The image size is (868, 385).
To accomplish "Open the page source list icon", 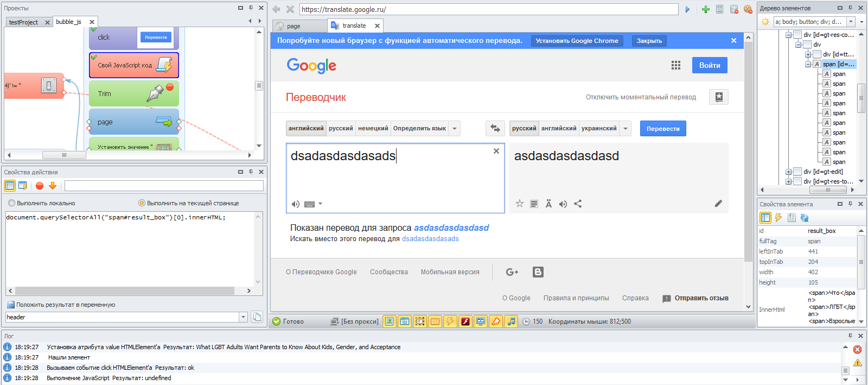I will [720, 9].
